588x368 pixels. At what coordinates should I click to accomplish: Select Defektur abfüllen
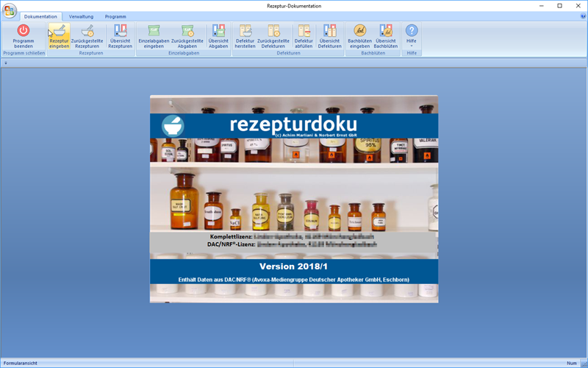pyautogui.click(x=303, y=35)
